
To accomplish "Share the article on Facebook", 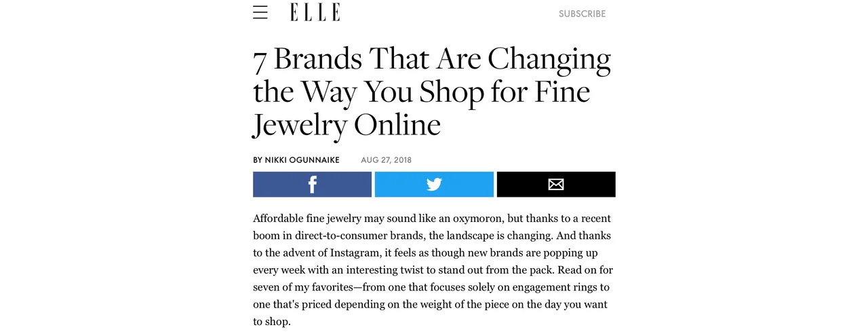I will pos(312,185).
